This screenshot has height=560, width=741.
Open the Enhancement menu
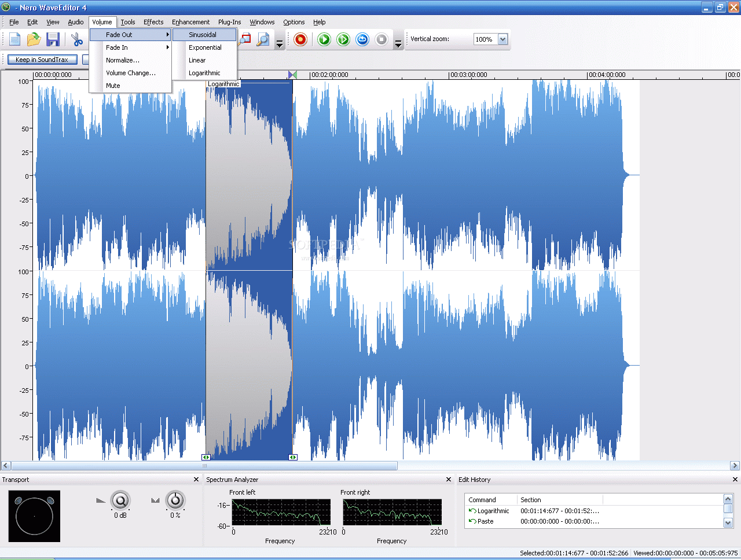[x=190, y=22]
